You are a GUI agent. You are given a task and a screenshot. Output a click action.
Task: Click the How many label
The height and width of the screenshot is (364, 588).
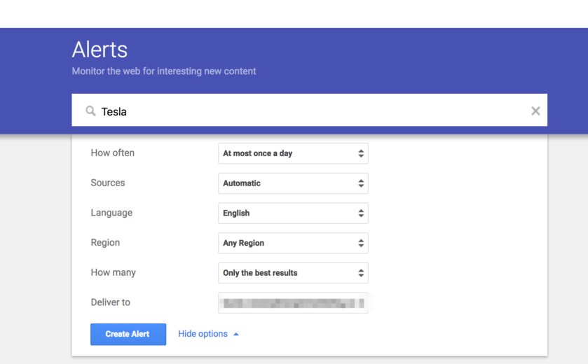point(114,272)
